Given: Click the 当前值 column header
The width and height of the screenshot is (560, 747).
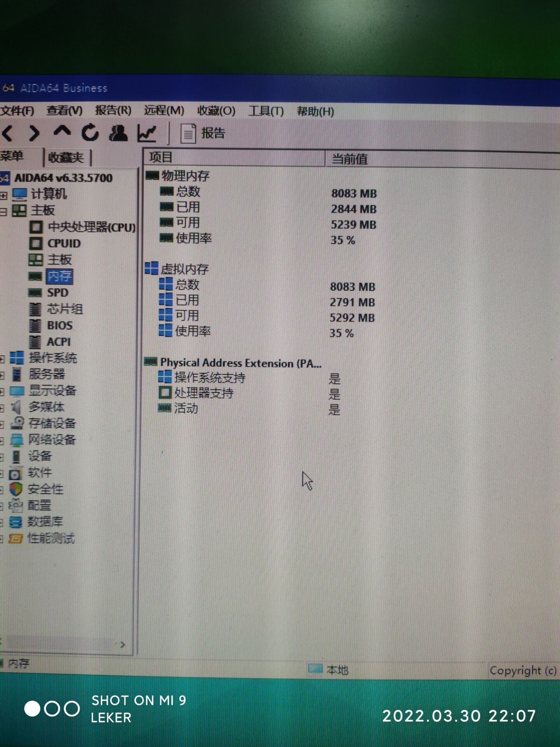Looking at the screenshot, I should pyautogui.click(x=443, y=160).
